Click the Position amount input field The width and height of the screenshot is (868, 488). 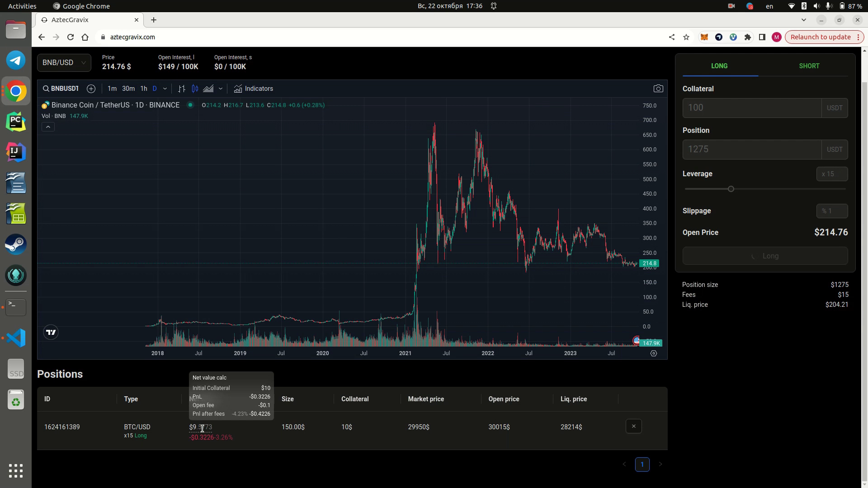point(752,150)
